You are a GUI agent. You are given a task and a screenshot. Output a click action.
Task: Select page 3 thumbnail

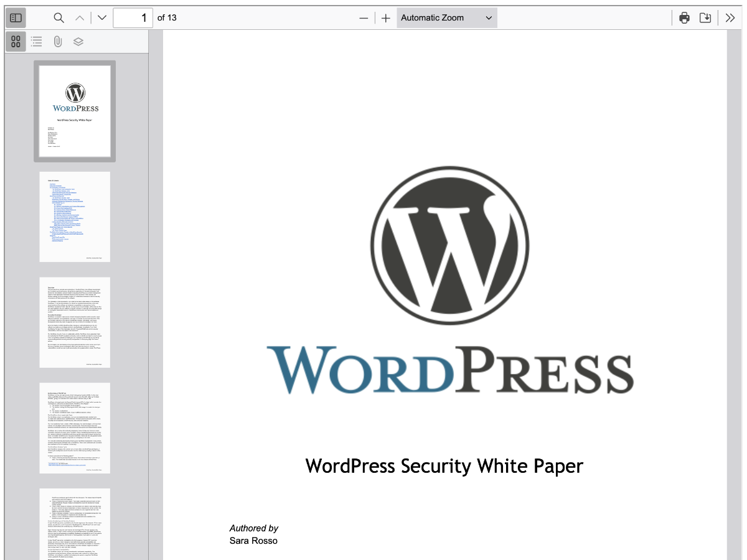pos(75,322)
